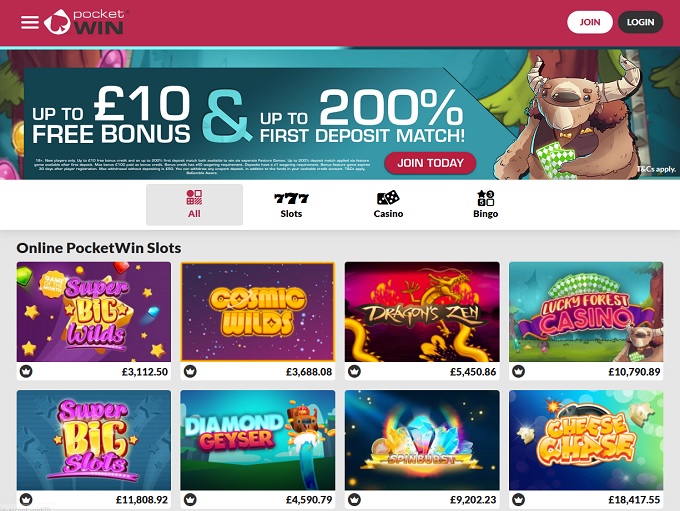Open the T&Cs apply link
680x511 pixels.
[x=656, y=169]
